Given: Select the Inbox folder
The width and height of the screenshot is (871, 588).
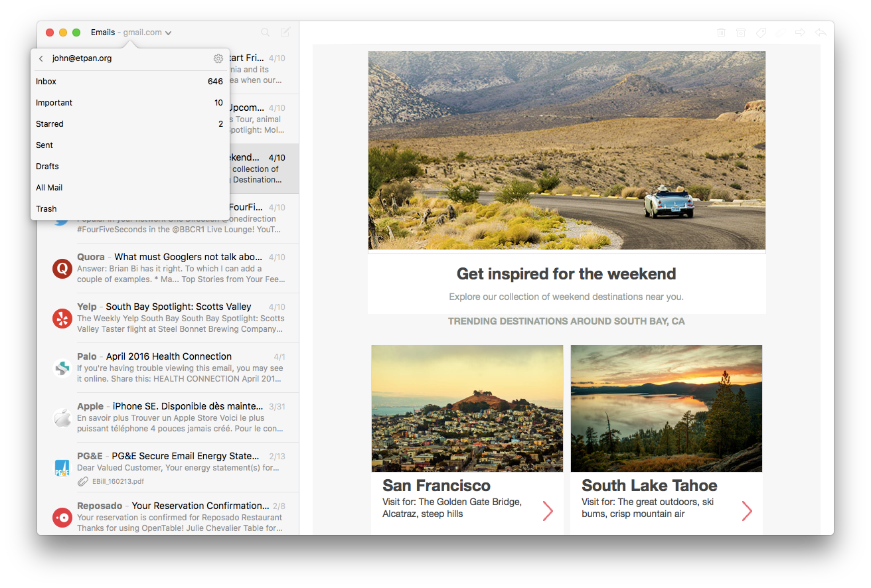Looking at the screenshot, I should pyautogui.click(x=130, y=82).
